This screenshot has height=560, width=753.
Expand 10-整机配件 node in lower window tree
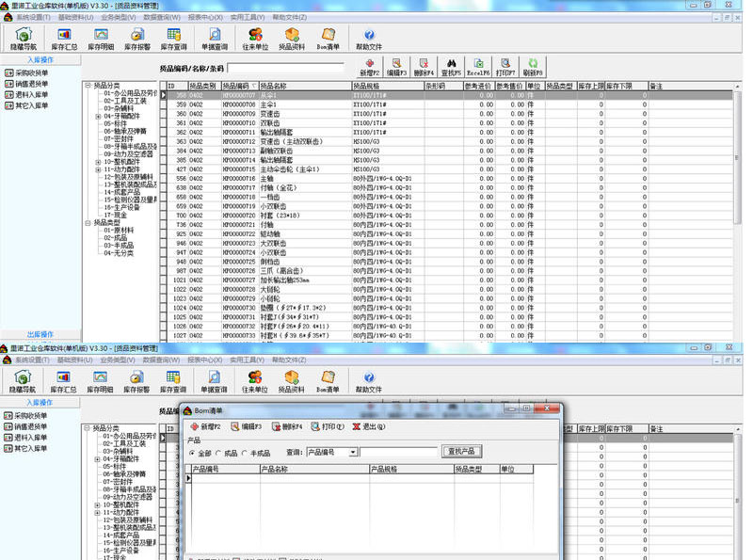(x=97, y=505)
